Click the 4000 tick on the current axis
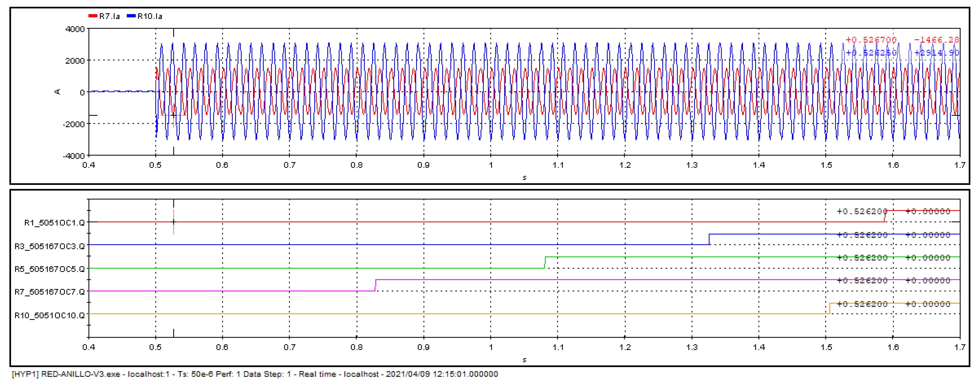 tap(75, 29)
